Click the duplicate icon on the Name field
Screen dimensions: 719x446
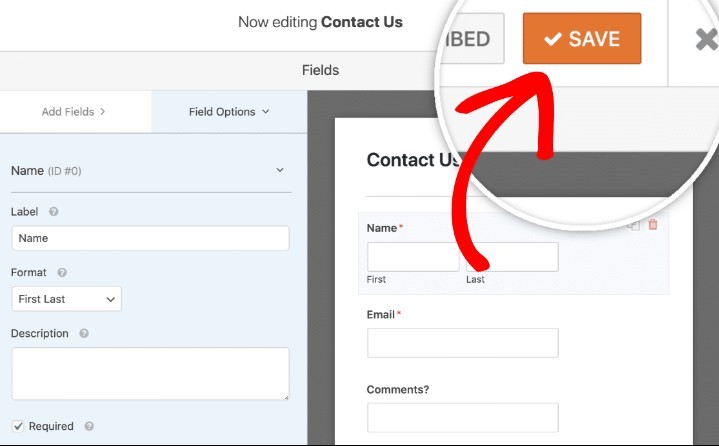pyautogui.click(x=633, y=225)
